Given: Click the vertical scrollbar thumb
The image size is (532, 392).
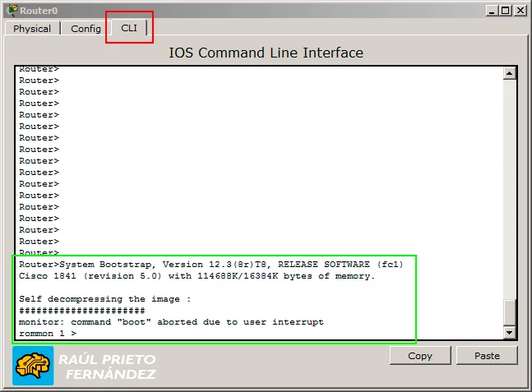Looking at the screenshot, I should [x=509, y=312].
